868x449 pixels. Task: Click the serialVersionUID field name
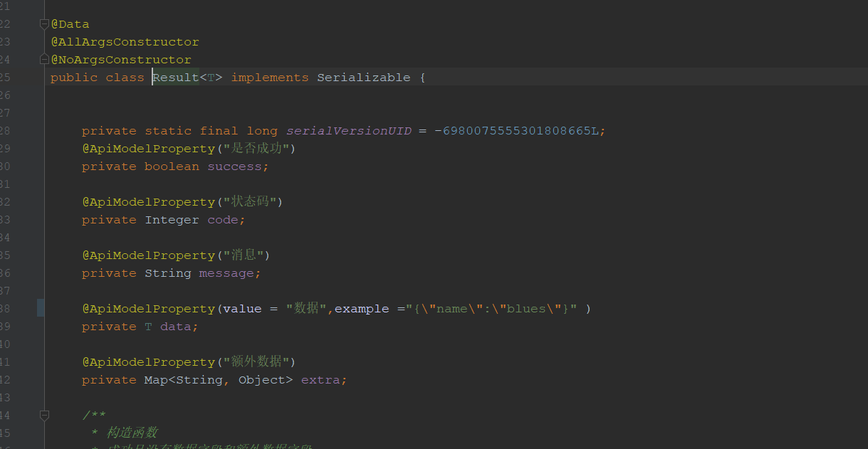tap(348, 130)
